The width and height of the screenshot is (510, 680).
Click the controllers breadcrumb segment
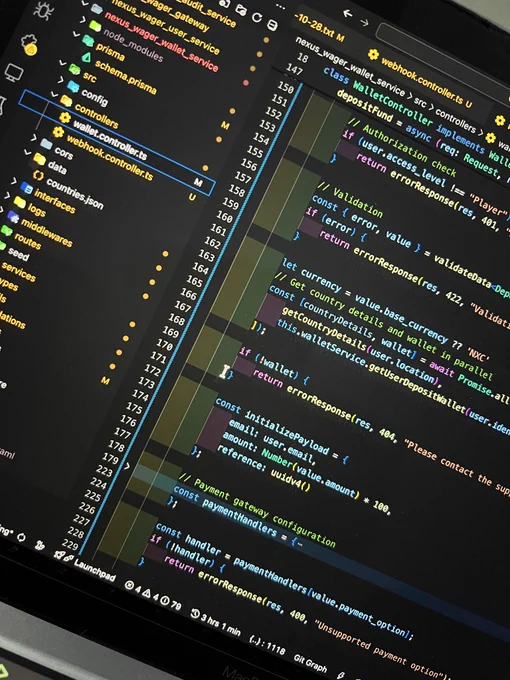(456, 121)
